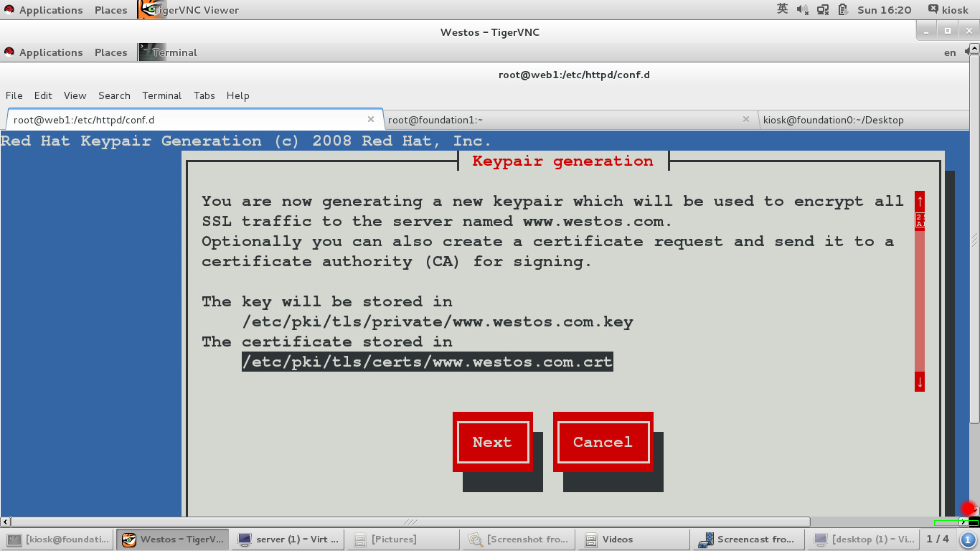
Task: Maximize the Westos - TigerVNC window
Action: tap(947, 31)
